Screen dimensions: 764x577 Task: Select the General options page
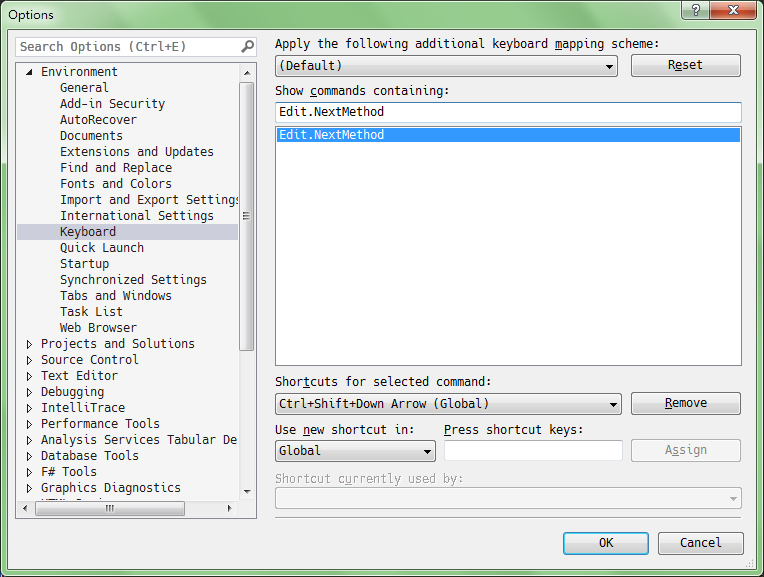pyautogui.click(x=84, y=88)
